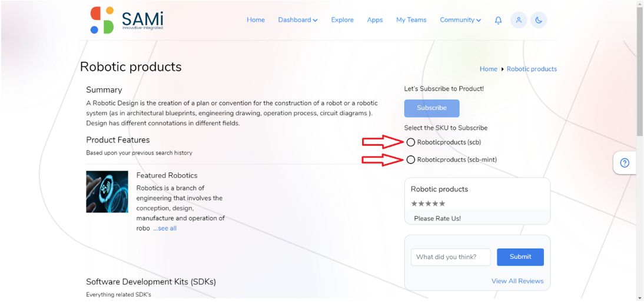Select the Roboticproducts (scb) SKU

coord(410,142)
